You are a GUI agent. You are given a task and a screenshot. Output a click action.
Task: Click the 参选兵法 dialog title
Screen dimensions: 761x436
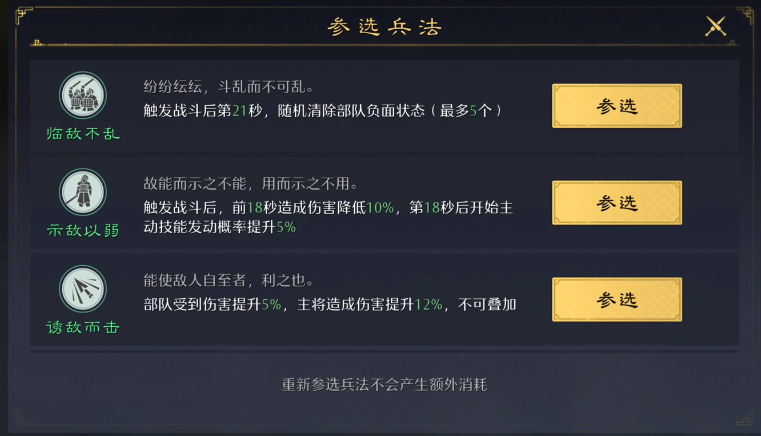pos(385,27)
